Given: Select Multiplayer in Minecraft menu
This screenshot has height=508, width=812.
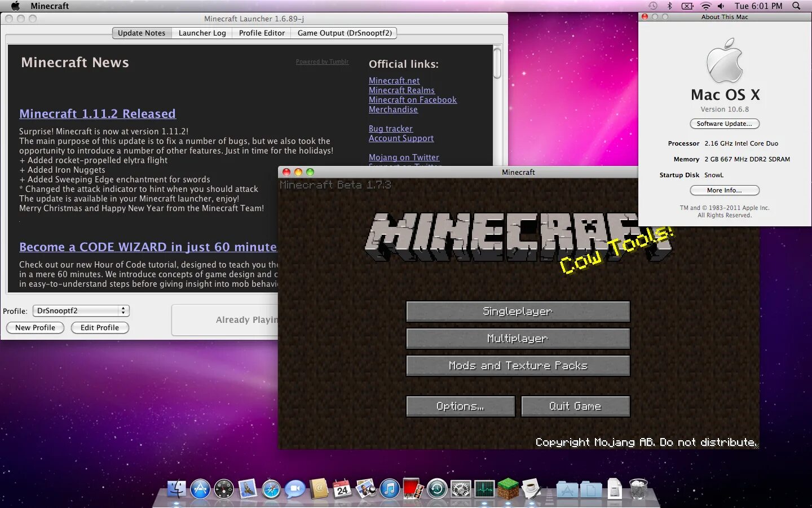Looking at the screenshot, I should point(518,338).
